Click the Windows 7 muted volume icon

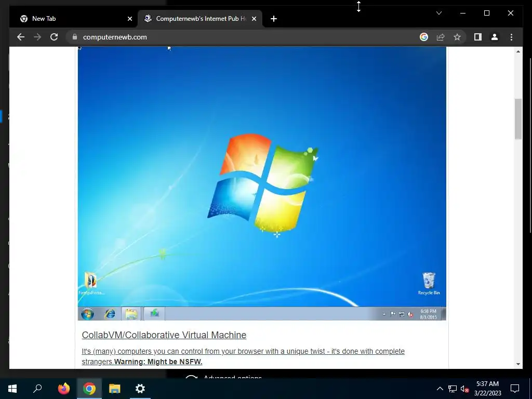pos(410,314)
